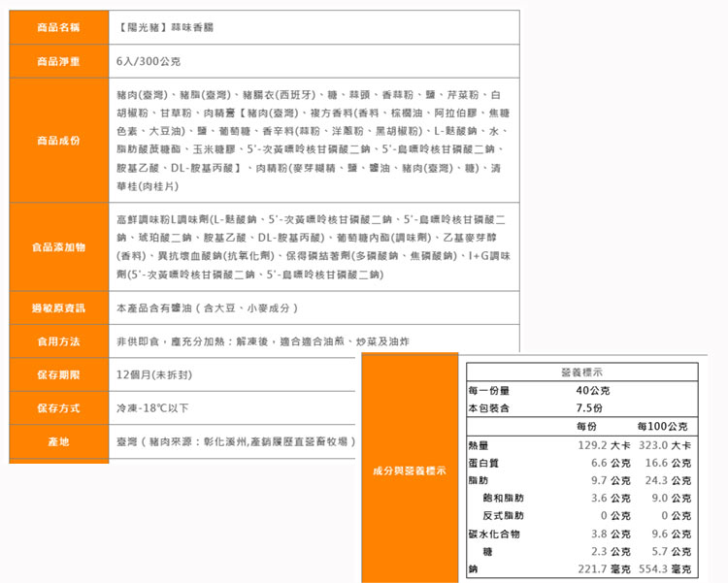
Task: Click the 食品添加物 label cell
Action: [x=58, y=246]
